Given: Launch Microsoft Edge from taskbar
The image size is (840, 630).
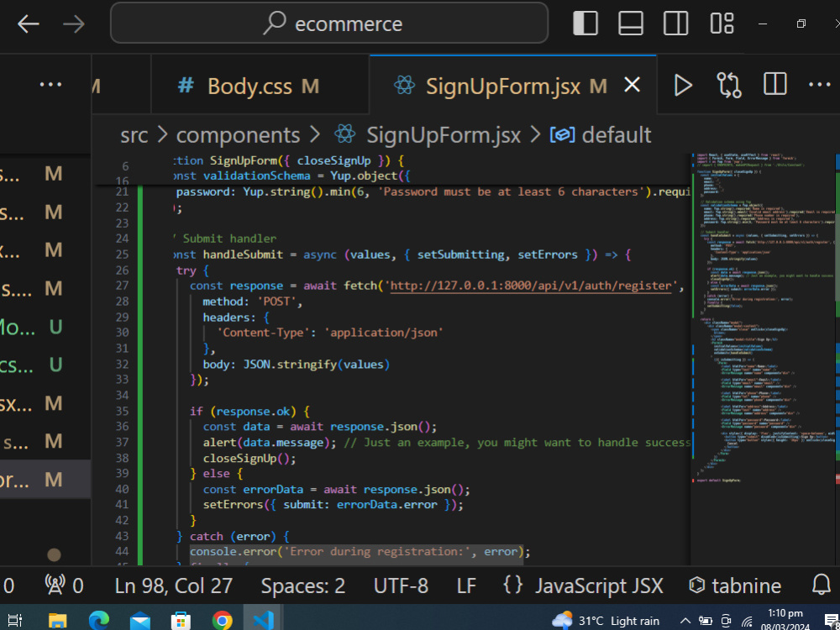Looking at the screenshot, I should point(98,621).
